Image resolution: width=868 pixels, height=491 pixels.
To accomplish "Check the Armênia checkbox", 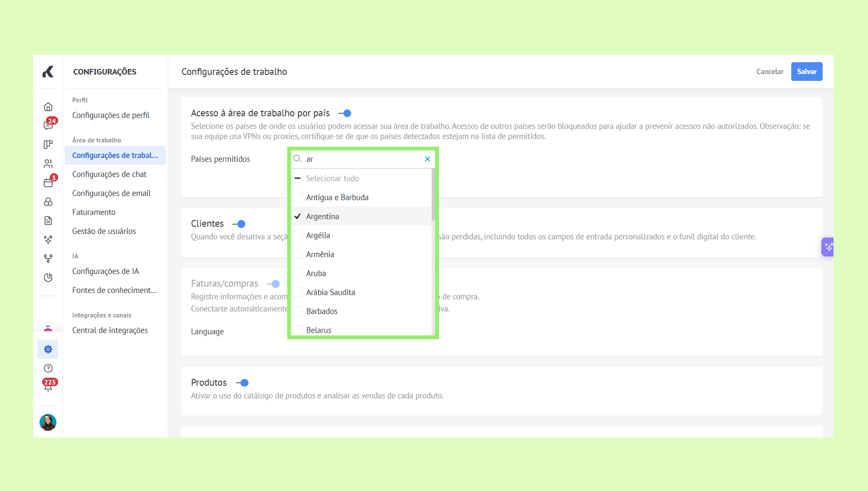I will click(x=297, y=254).
